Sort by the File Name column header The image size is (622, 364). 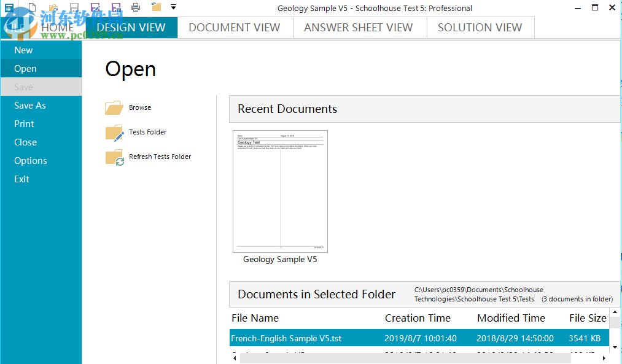255,318
